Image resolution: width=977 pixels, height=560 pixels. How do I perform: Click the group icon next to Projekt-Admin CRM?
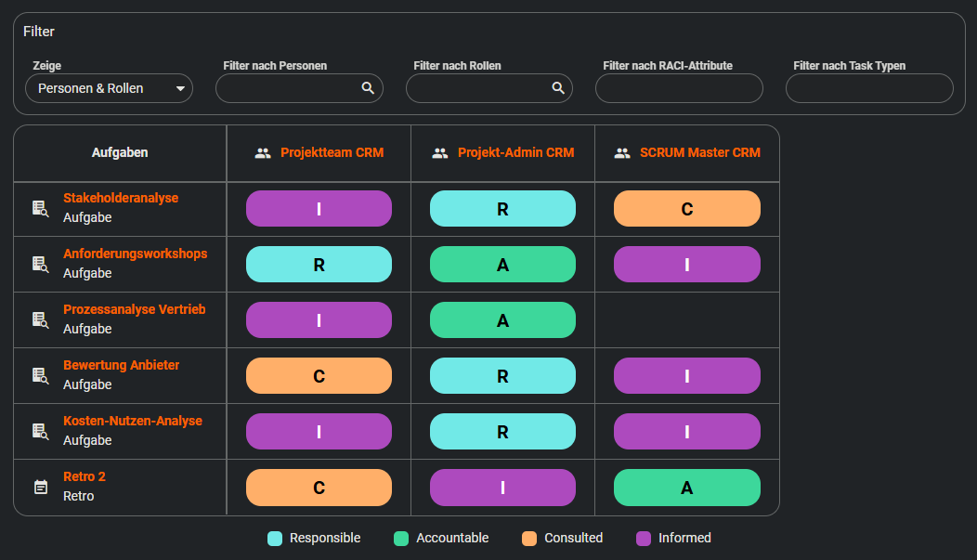440,153
